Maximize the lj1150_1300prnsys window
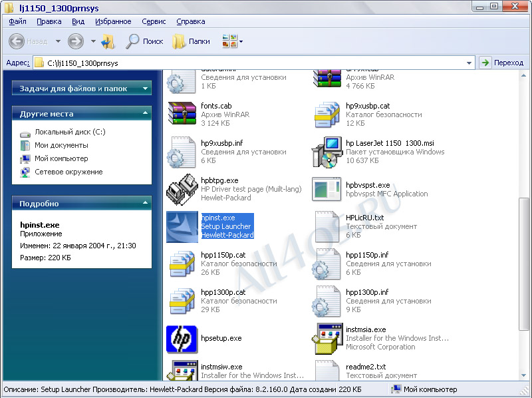The height and width of the screenshot is (398, 532). [x=494, y=6]
